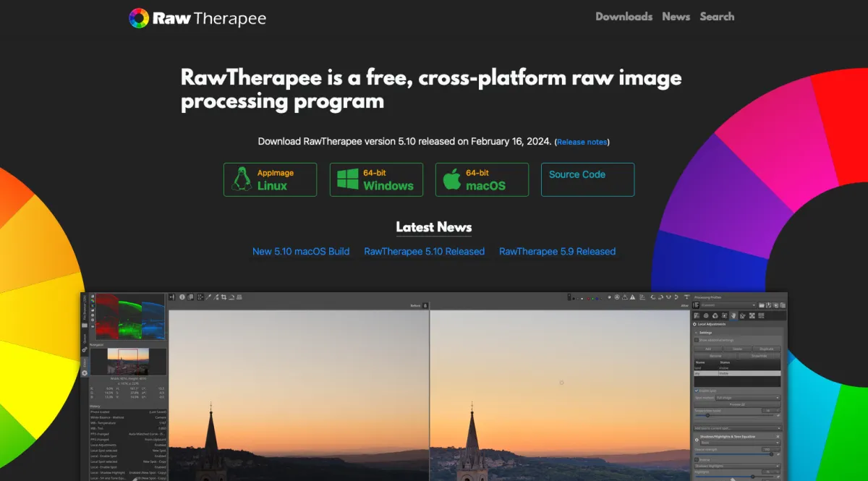Viewport: 868px width, 481px height.
Task: Open the Spot method 'Full image' dropdown
Action: click(749, 398)
